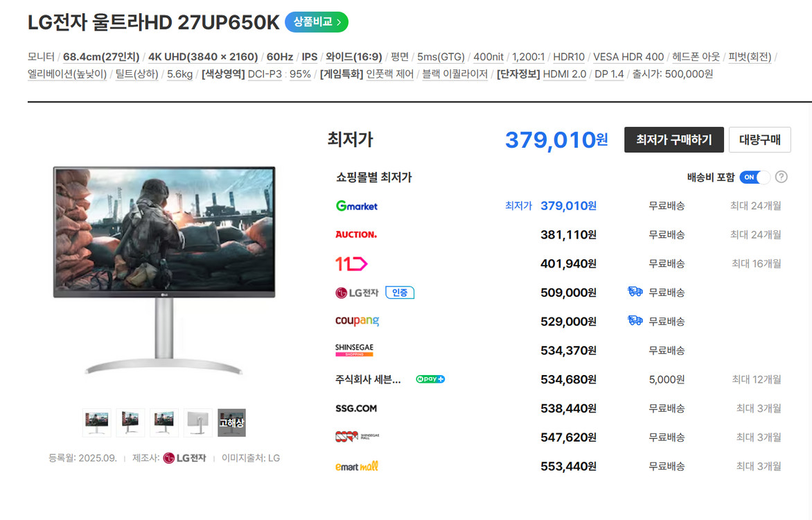Image resolution: width=812 pixels, height=520 pixels.
Task: Click the DP 1.4 port spec link
Action: (609, 74)
